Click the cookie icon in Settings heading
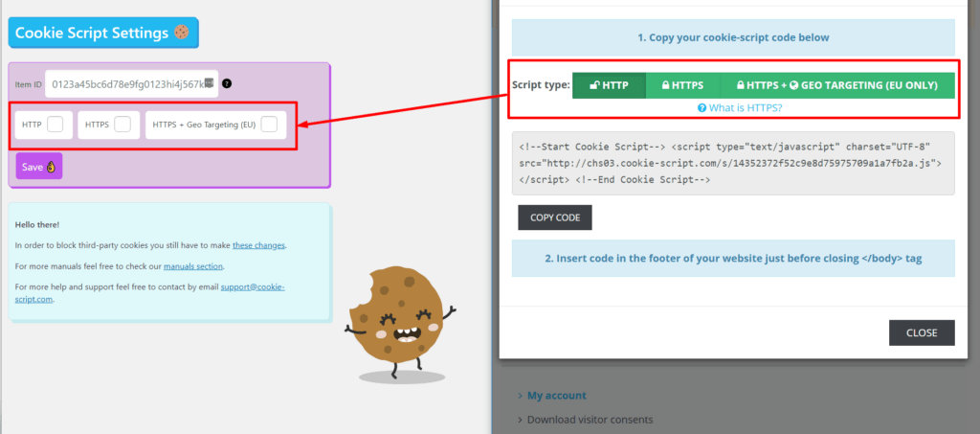Image resolution: width=980 pixels, height=434 pixels. (x=182, y=33)
